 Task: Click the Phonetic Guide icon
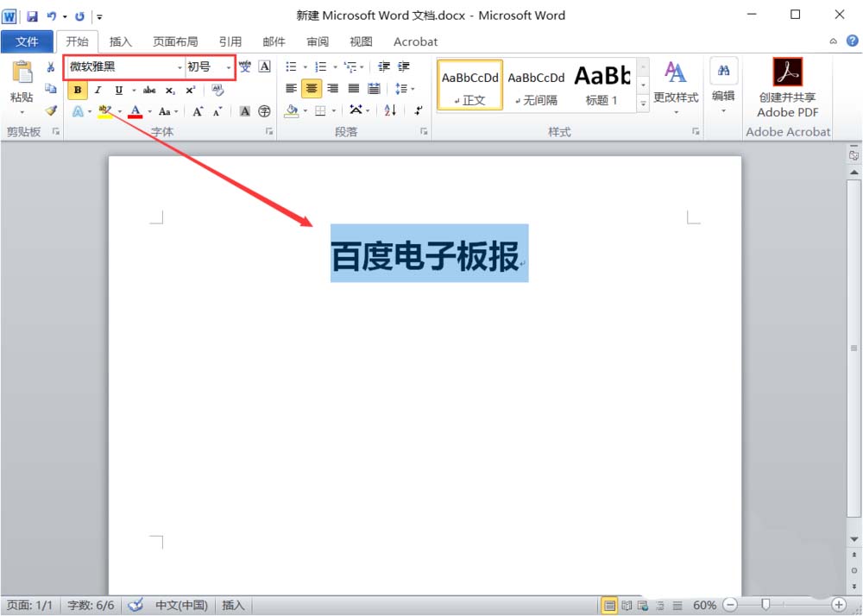(x=245, y=66)
